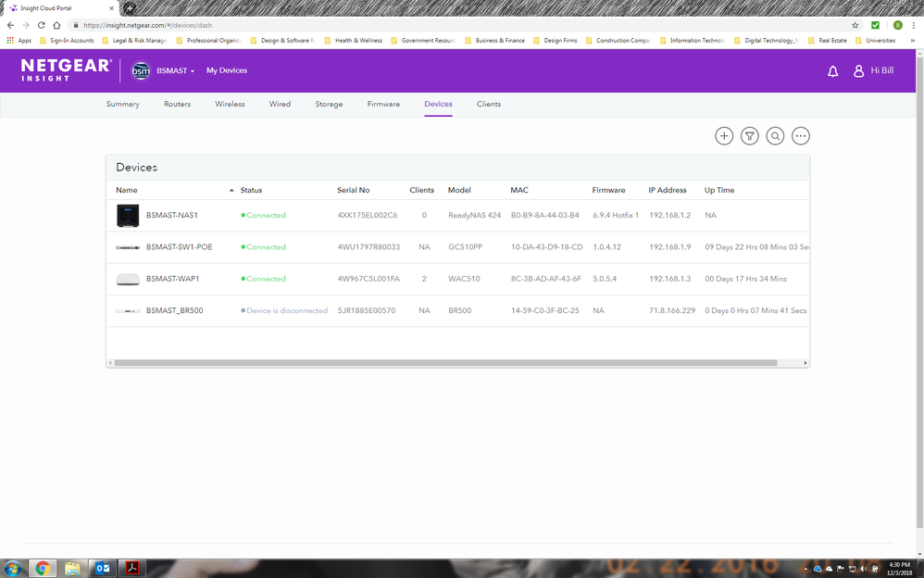Open the BSMAST-NAS1 device name

172,215
